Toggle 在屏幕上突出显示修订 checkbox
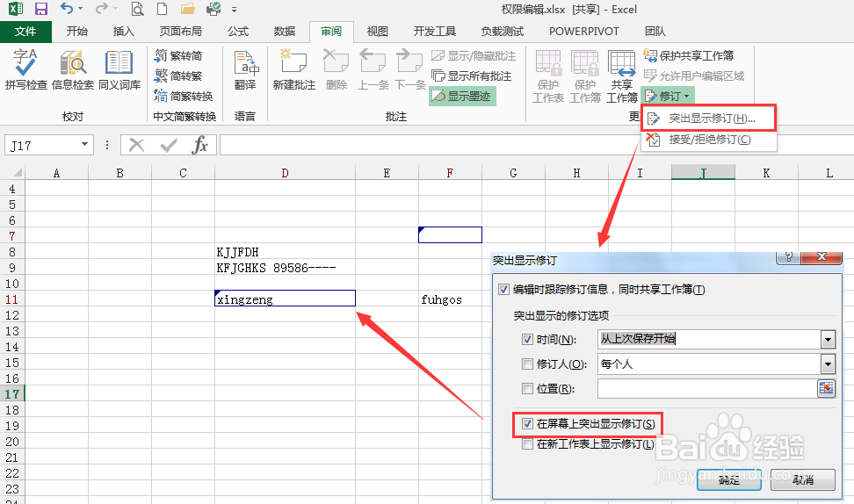This screenshot has width=854, height=504. [527, 423]
